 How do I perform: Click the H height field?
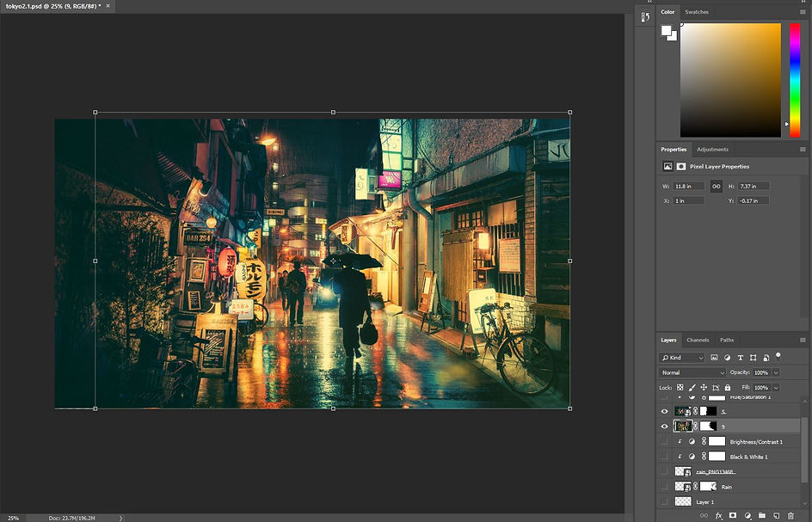(754, 186)
